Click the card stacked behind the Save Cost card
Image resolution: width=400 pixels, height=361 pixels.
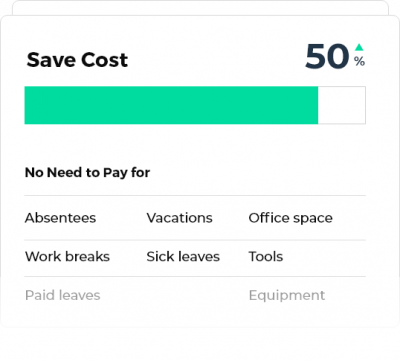200,7
